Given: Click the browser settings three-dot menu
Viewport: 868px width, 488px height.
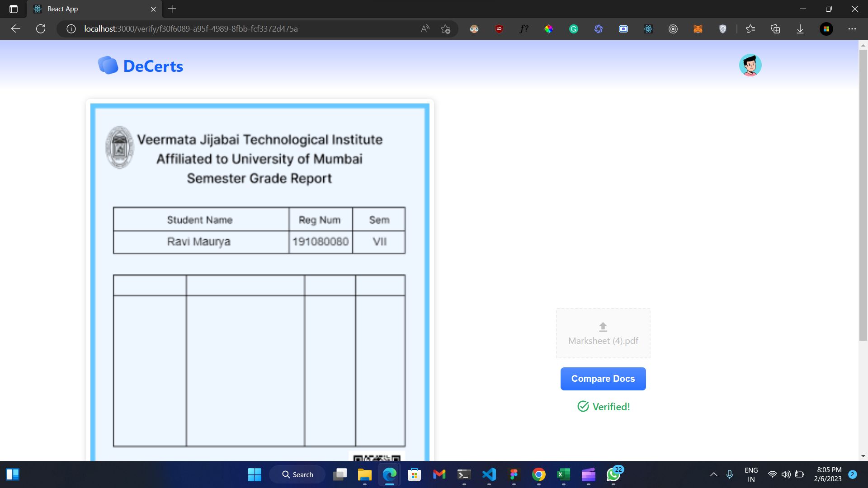Looking at the screenshot, I should point(852,28).
